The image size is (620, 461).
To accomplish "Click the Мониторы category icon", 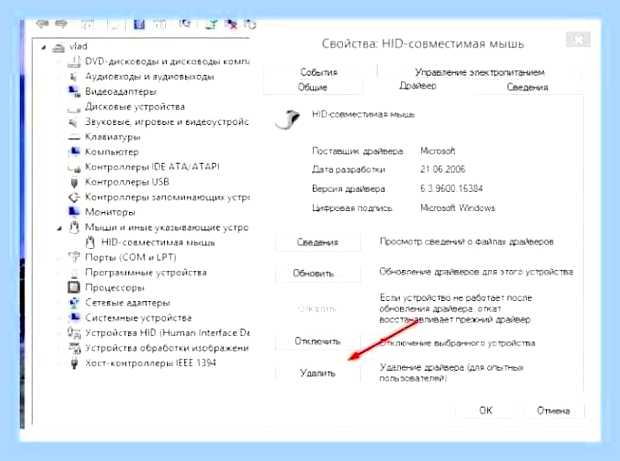I will point(74,212).
